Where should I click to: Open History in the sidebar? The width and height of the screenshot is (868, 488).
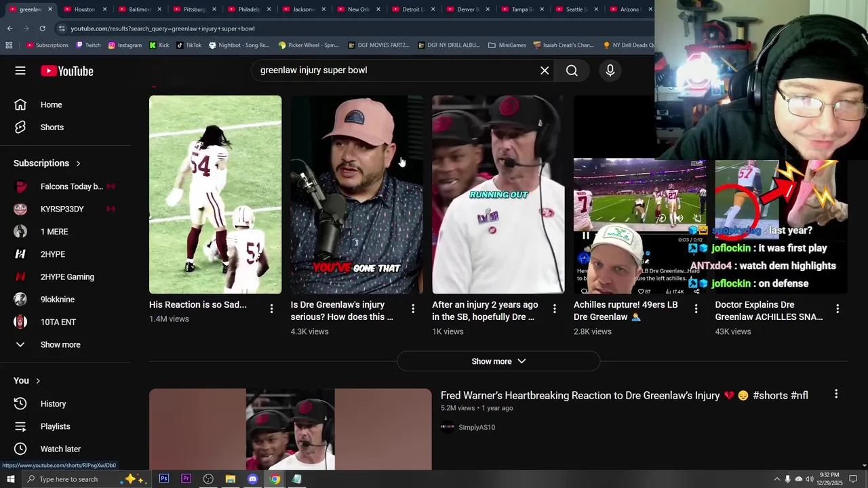pyautogui.click(x=66, y=404)
